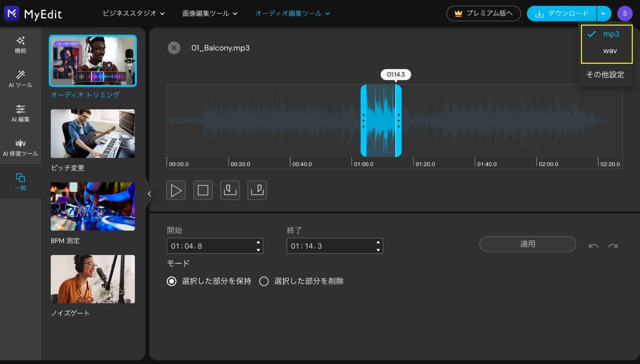
Task: Undo the last edit
Action: (x=593, y=246)
